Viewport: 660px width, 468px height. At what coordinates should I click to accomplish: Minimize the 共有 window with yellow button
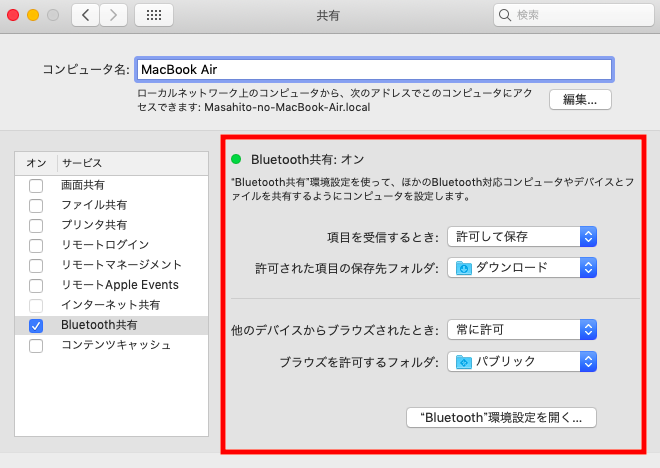pos(33,15)
